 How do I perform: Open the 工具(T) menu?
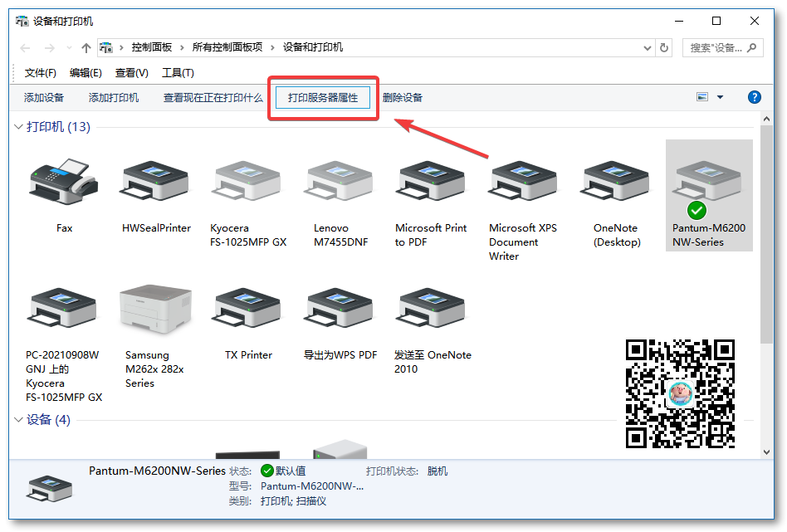coord(177,72)
